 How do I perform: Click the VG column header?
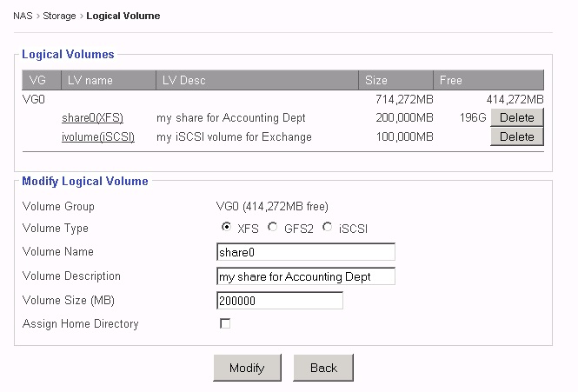tap(37, 81)
